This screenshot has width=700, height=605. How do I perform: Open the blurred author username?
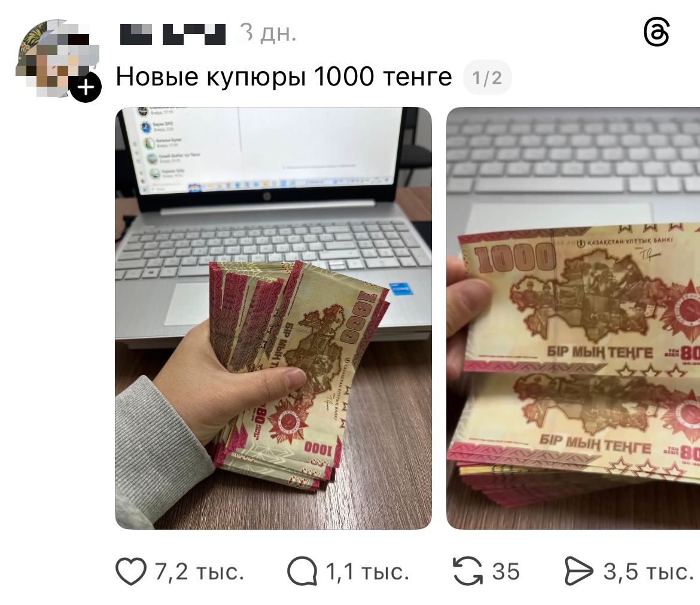click(173, 33)
